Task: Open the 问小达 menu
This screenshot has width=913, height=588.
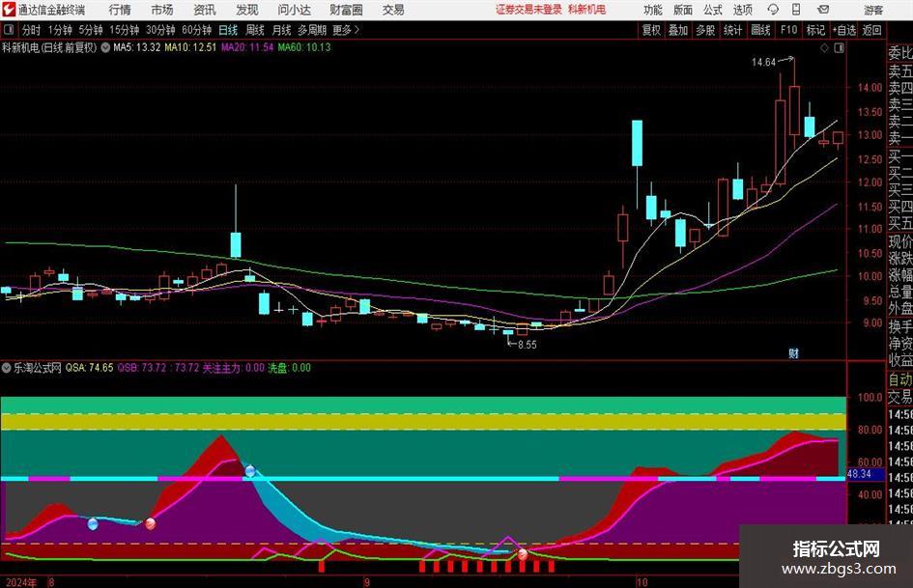Action: pos(294,10)
